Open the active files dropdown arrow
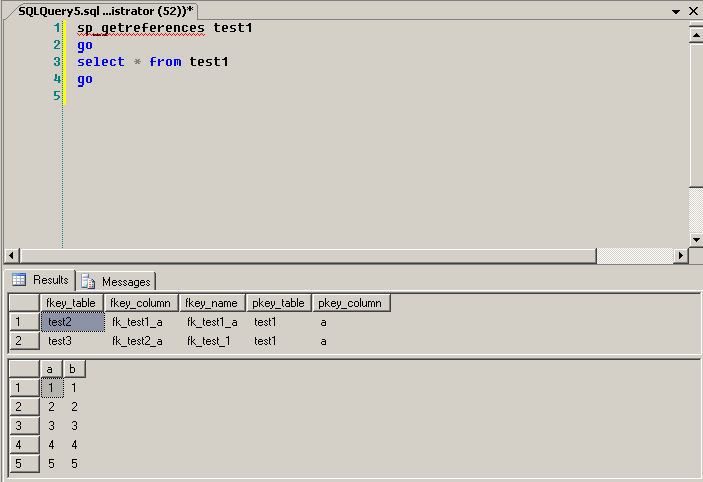The height and width of the screenshot is (482, 703). [676, 12]
